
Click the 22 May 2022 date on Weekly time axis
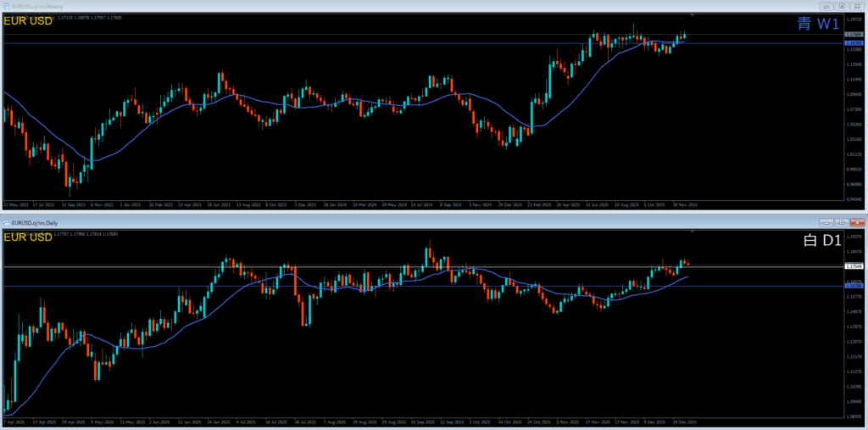pyautogui.click(x=17, y=204)
